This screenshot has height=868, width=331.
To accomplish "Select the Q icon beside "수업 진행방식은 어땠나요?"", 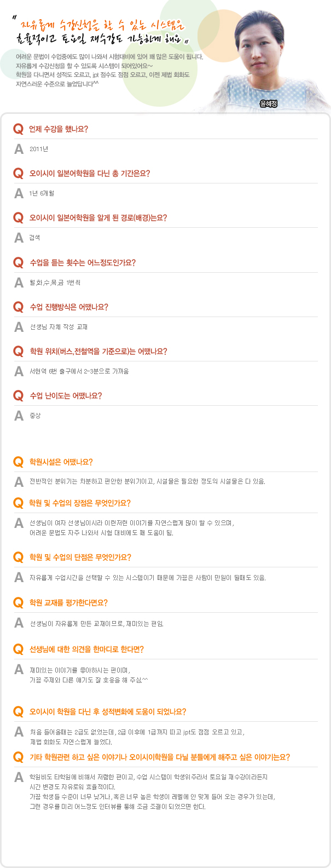I will pyautogui.click(x=19, y=307).
